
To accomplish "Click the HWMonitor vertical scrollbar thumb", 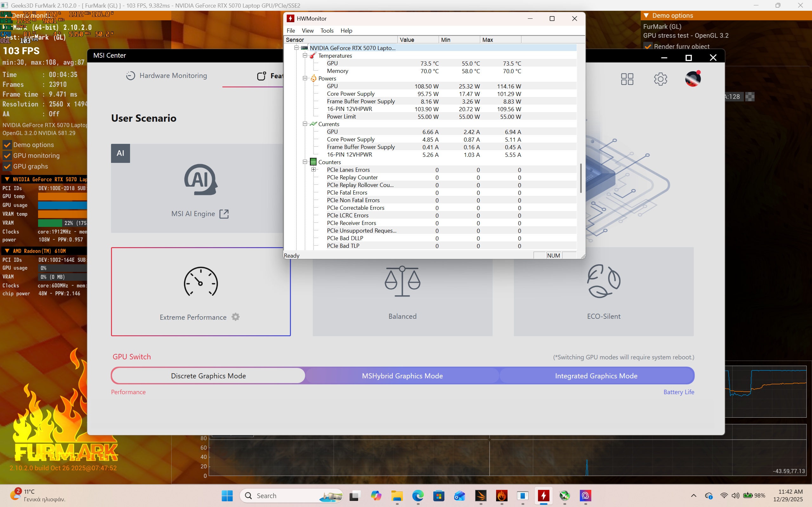I will tap(581, 178).
